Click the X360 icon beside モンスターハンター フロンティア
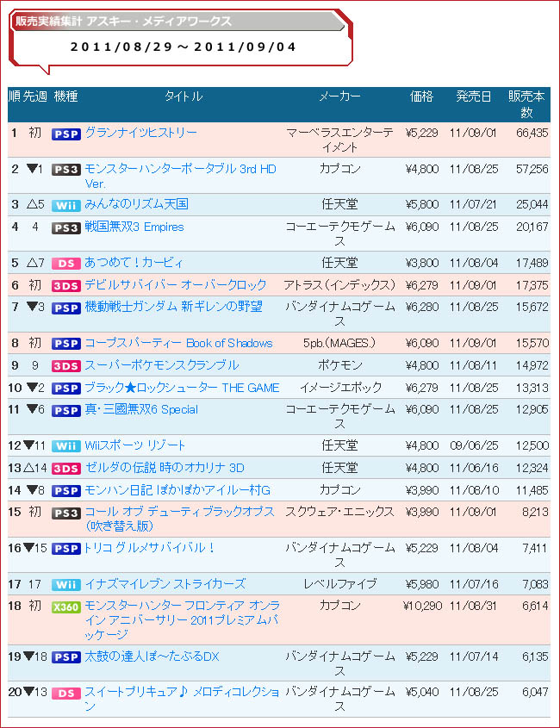560x728 pixels. pos(66,607)
